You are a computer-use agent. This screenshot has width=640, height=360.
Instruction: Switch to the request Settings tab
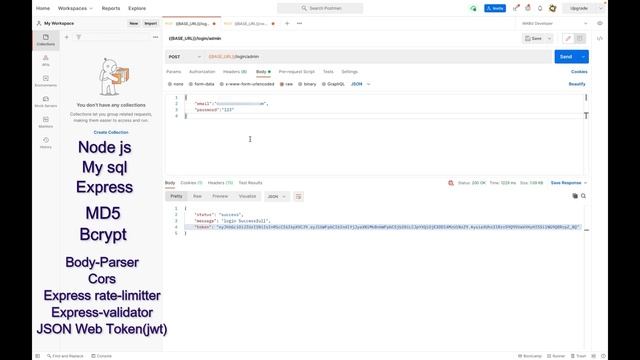[x=349, y=72]
